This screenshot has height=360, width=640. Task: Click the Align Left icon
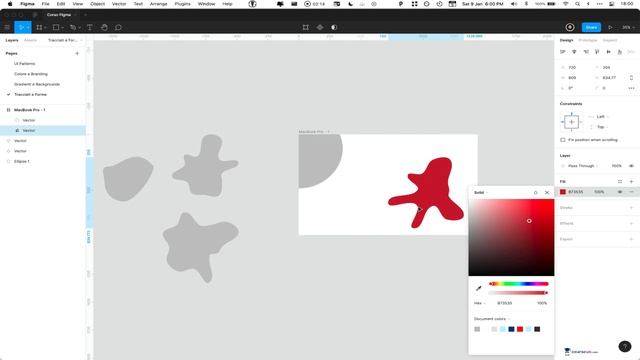pyautogui.click(x=563, y=52)
